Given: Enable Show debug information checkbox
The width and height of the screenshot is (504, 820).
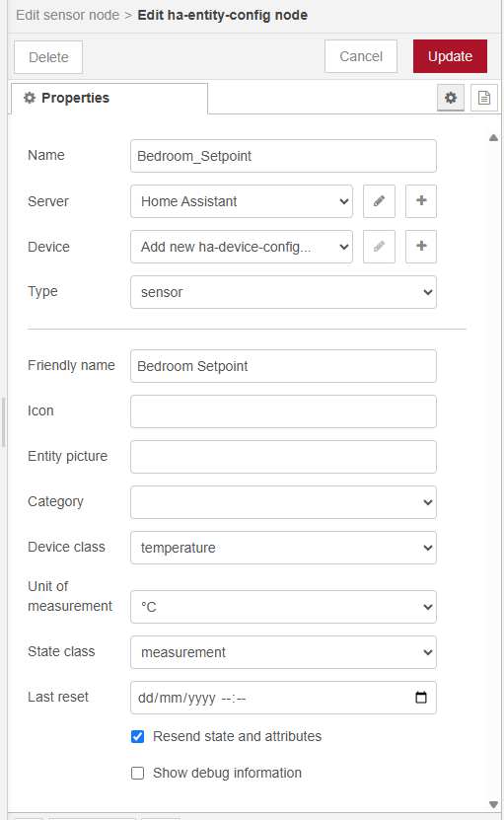Looking at the screenshot, I should [x=137, y=773].
